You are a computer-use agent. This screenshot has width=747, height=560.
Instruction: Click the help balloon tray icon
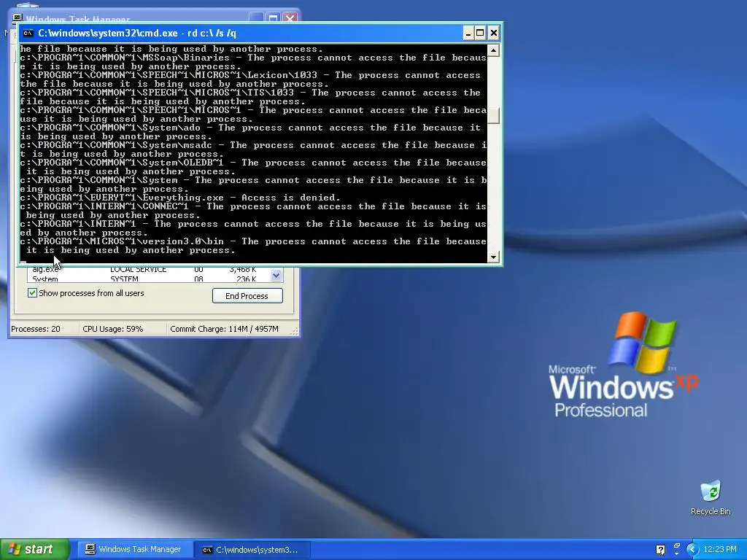(660, 550)
